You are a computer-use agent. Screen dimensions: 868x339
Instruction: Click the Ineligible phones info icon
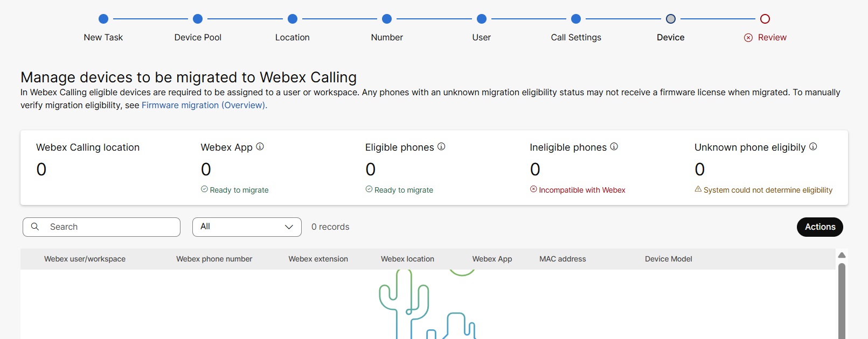pos(614,146)
